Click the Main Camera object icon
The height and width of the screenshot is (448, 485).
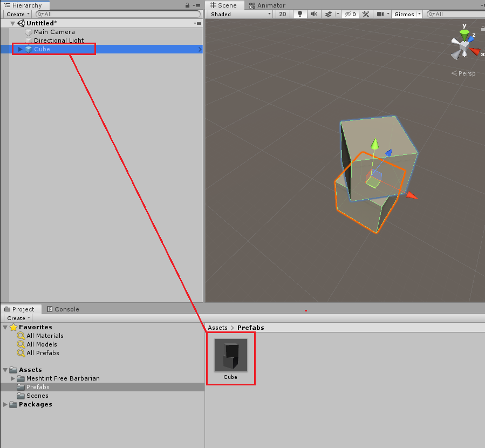(x=29, y=32)
